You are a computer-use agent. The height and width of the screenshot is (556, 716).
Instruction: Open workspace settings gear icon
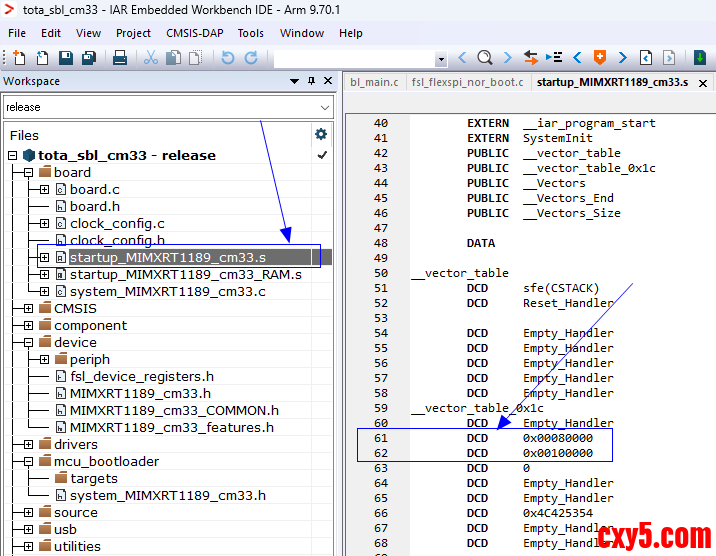pos(321,134)
